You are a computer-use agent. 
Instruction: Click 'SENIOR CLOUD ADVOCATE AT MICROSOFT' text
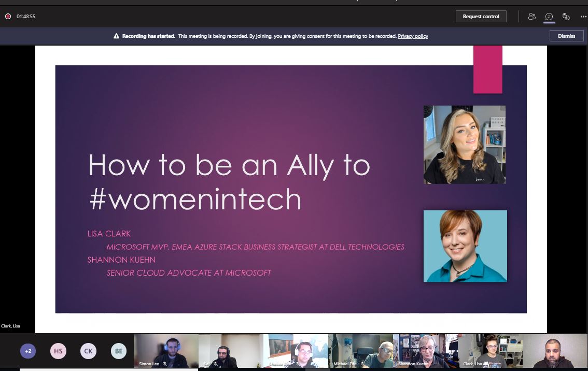[x=189, y=273]
